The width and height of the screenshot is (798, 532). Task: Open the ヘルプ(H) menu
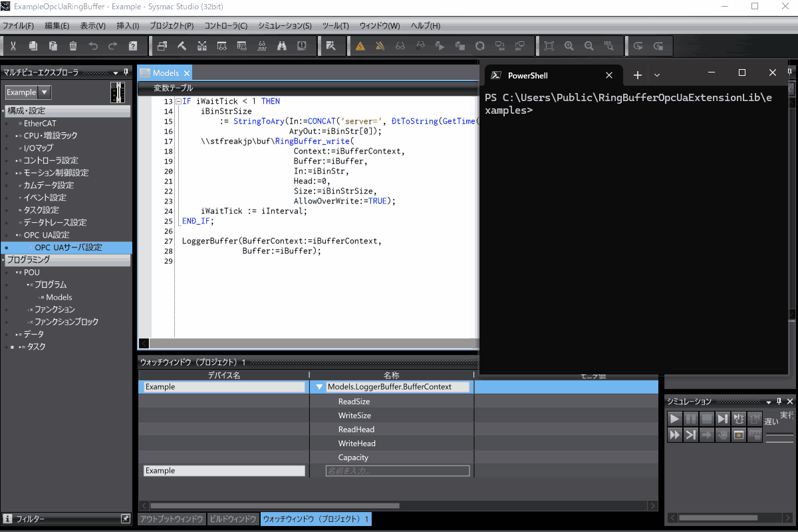426,26
